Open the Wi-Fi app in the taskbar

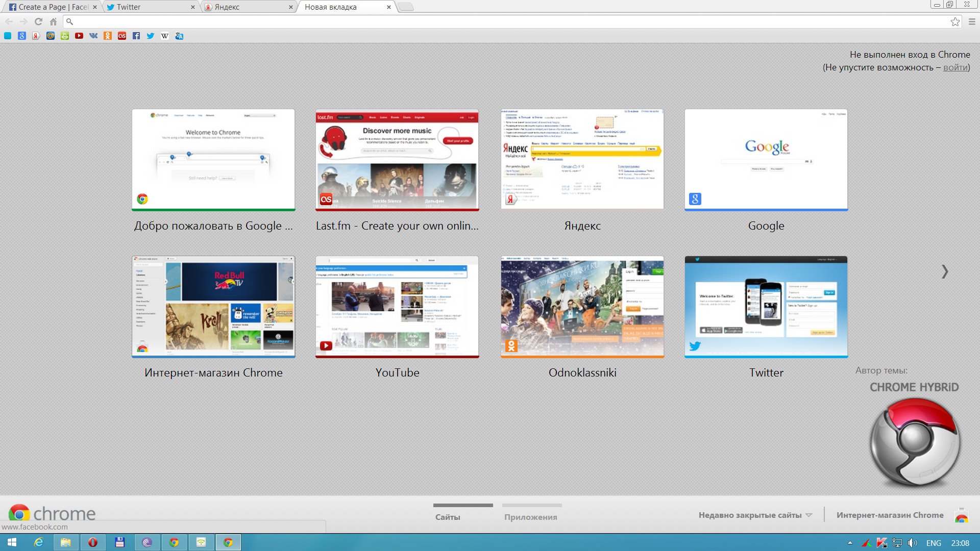tap(201, 542)
